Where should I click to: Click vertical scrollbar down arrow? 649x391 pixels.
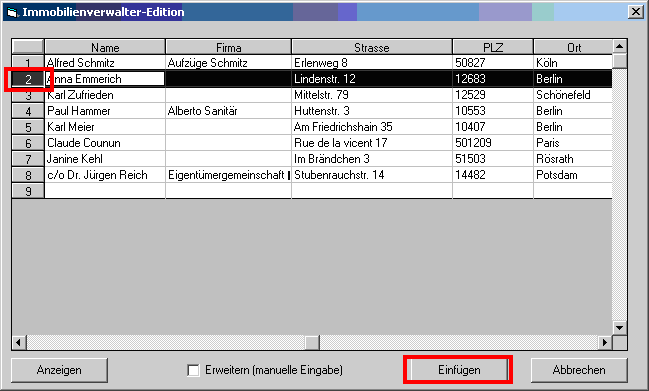pyautogui.click(x=619, y=328)
